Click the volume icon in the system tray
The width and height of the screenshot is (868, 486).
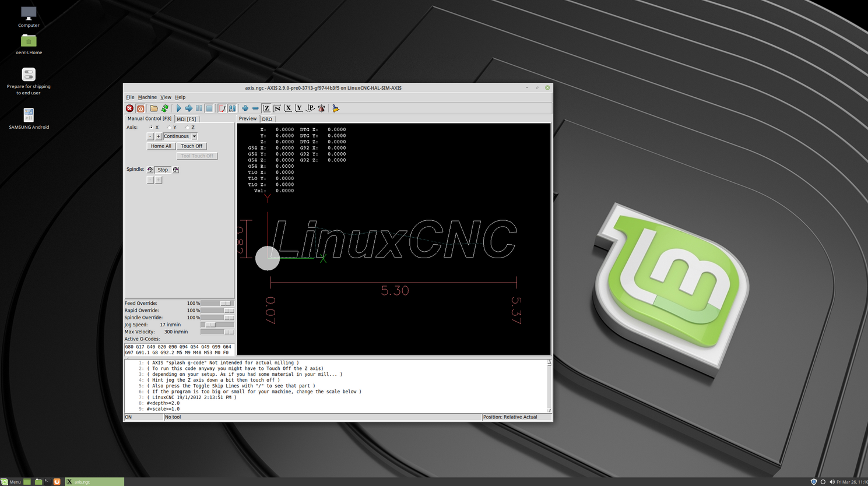pyautogui.click(x=832, y=482)
